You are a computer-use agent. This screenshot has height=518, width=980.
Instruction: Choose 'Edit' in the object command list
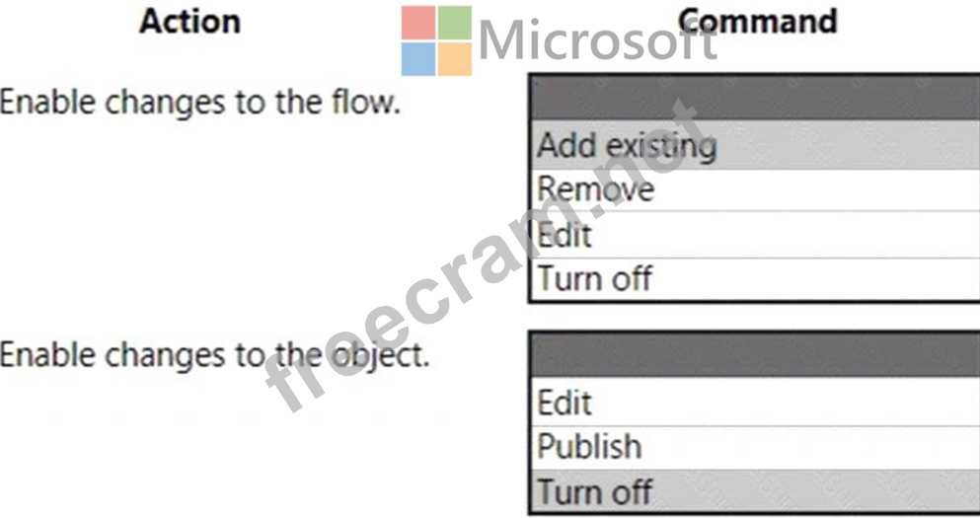click(565, 403)
